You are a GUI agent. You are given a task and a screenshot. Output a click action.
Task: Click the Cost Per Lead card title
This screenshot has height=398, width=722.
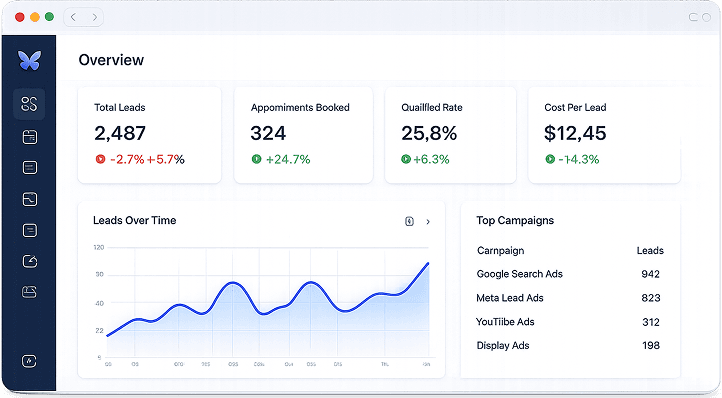575,107
